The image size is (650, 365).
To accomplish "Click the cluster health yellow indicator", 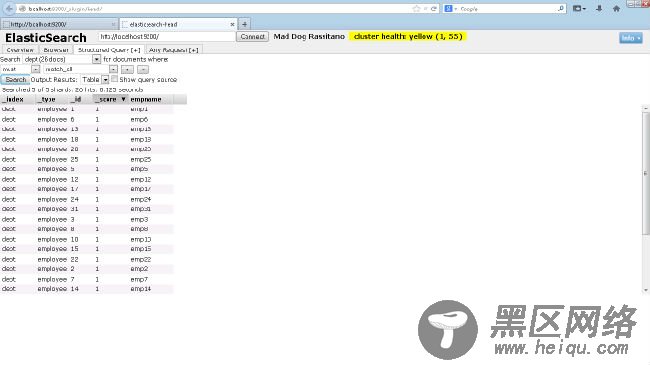I will 408,36.
